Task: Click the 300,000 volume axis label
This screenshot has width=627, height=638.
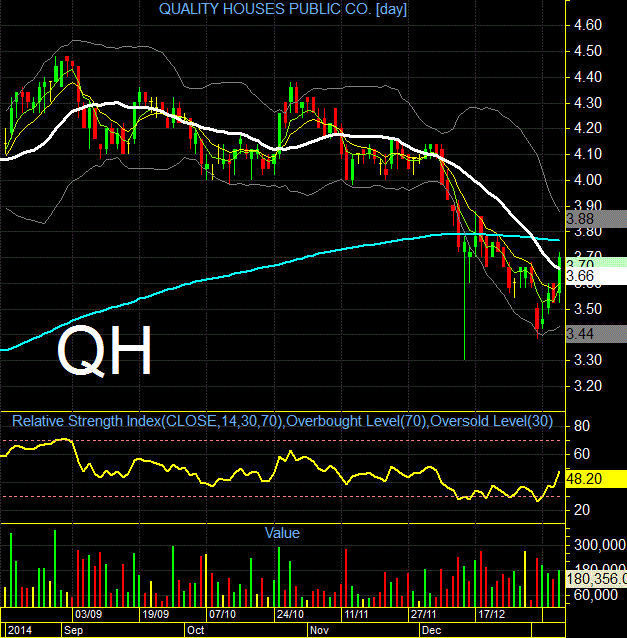Action: tap(600, 544)
